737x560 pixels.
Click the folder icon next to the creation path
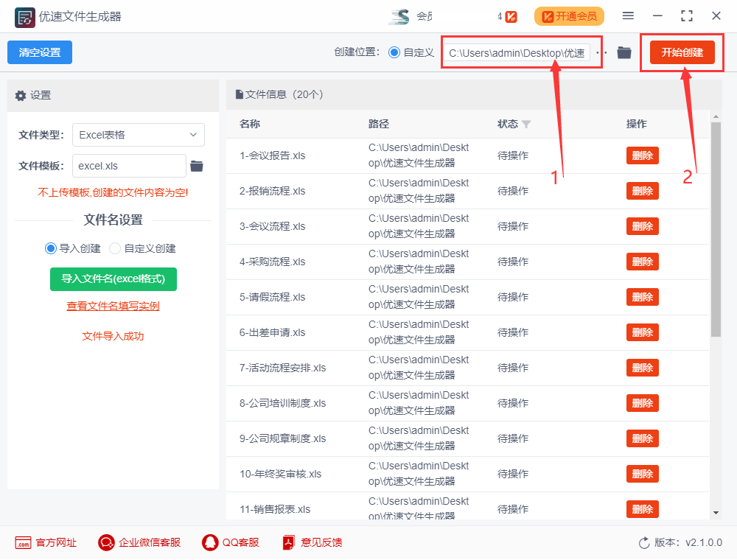[x=624, y=53]
